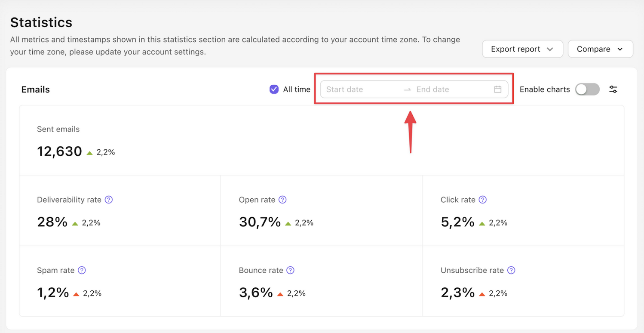Select the Sent emails value 12,630

coord(59,151)
